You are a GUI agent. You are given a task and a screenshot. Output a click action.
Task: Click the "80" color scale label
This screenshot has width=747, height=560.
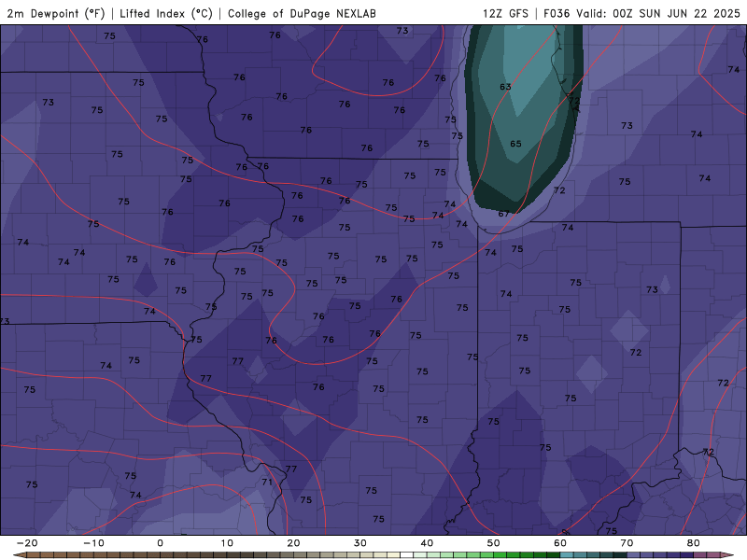694,543
